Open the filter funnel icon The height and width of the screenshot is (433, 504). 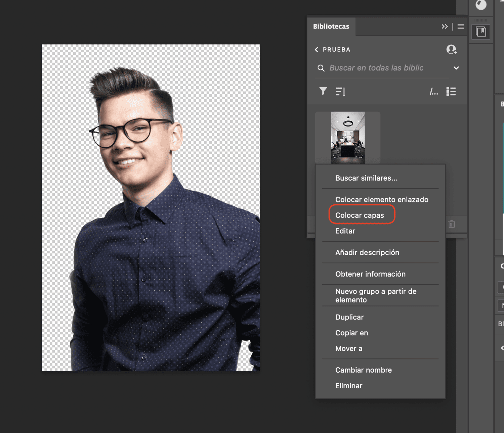pyautogui.click(x=323, y=91)
